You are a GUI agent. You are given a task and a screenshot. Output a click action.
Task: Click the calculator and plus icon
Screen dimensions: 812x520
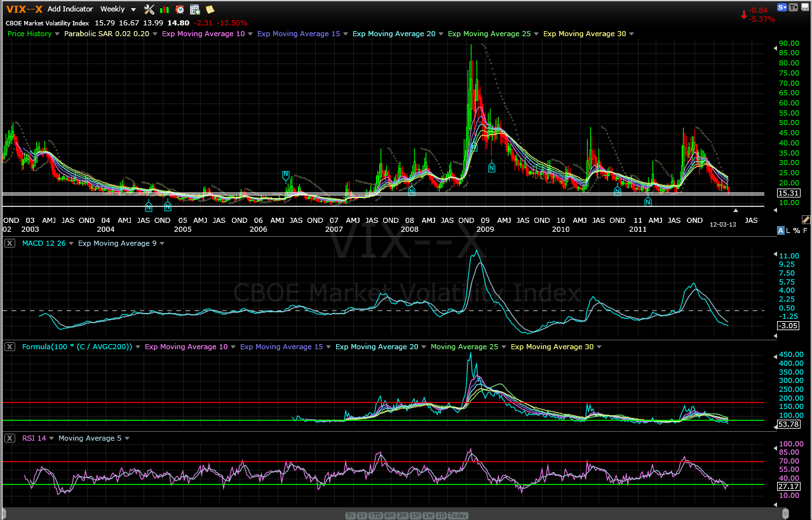pyautogui.click(x=195, y=10)
